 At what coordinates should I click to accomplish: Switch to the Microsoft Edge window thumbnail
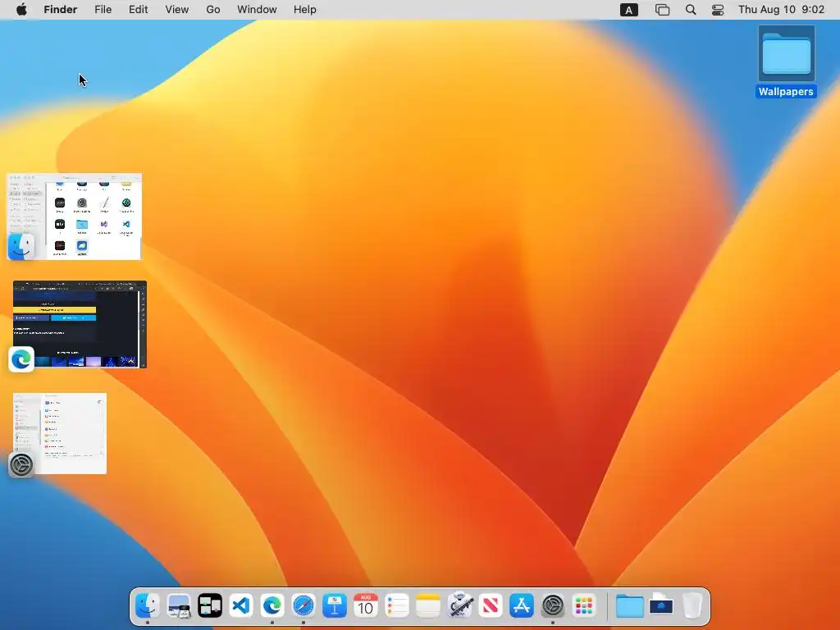[80, 324]
